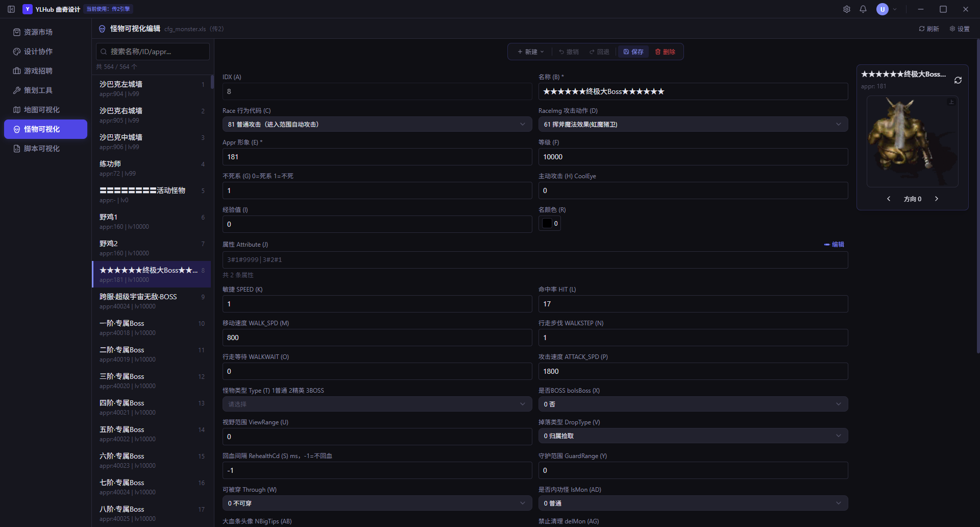This screenshot has width=980, height=527.
Task: Select 沙巴克左城墙 in monster list
Action: (151, 88)
